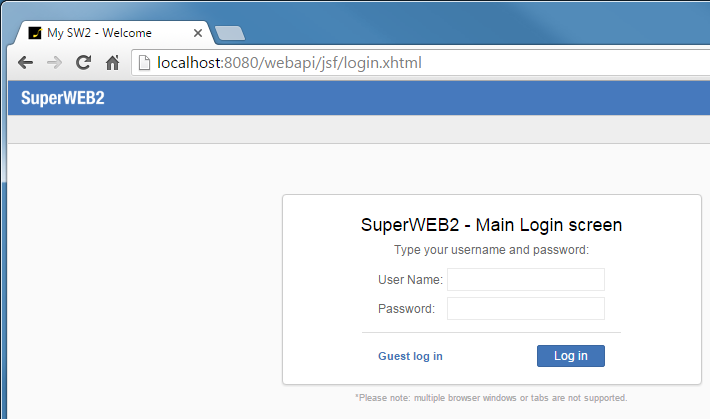The image size is (710, 419).
Task: Open a new browser tab
Action: pos(230,34)
